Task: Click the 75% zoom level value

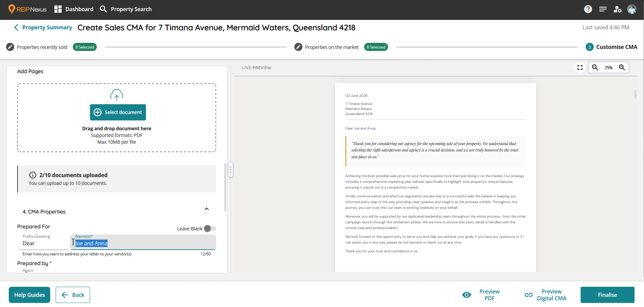Action: [609, 68]
